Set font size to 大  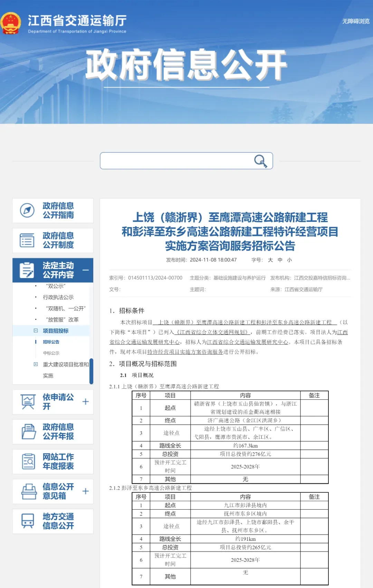270,260
